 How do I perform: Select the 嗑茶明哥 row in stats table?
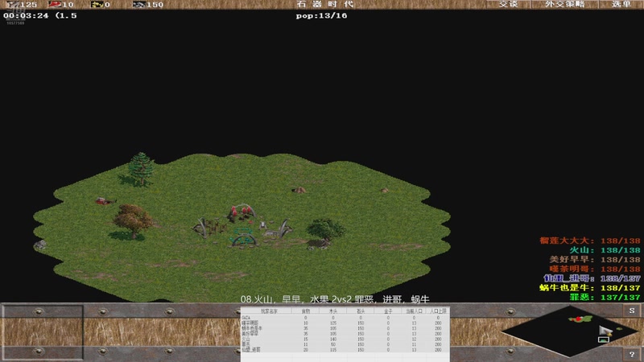[x=345, y=323]
